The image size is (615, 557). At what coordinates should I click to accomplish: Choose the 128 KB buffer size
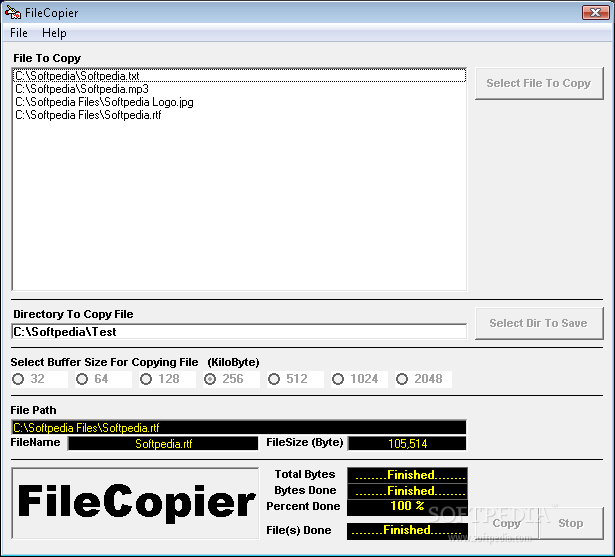click(167, 379)
